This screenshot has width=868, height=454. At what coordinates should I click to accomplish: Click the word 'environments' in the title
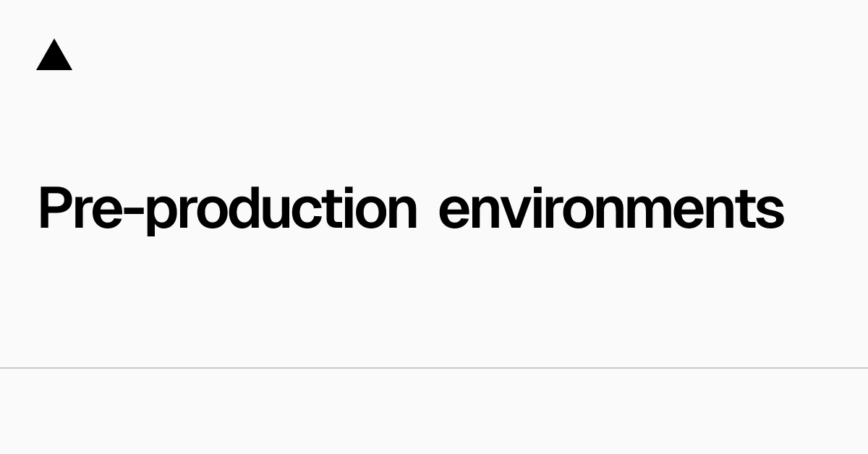pos(611,209)
